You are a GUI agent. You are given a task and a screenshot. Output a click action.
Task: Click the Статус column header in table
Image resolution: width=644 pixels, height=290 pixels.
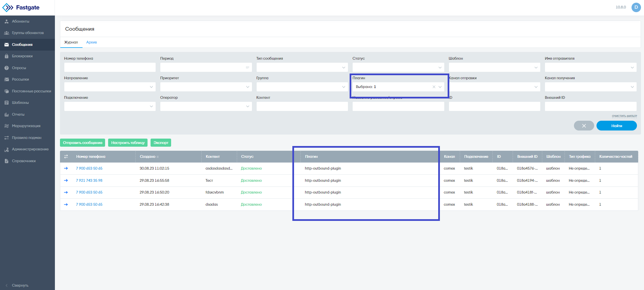click(x=247, y=156)
